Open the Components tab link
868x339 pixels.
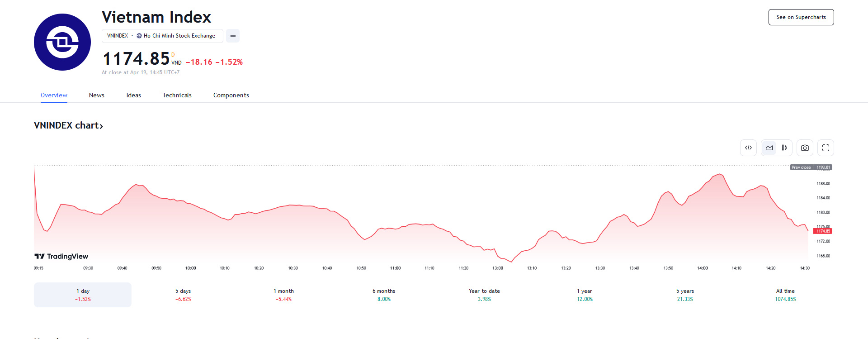coord(231,95)
